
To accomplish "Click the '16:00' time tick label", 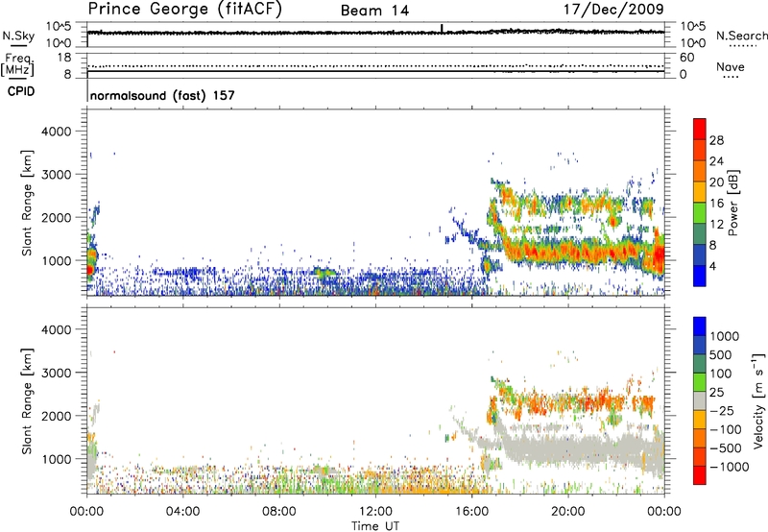I will 471,512.
